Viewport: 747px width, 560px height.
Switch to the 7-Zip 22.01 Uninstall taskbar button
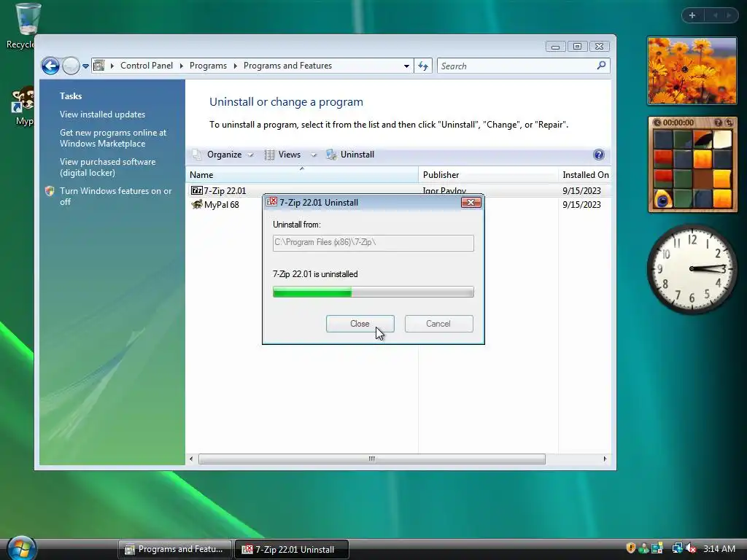292,550
